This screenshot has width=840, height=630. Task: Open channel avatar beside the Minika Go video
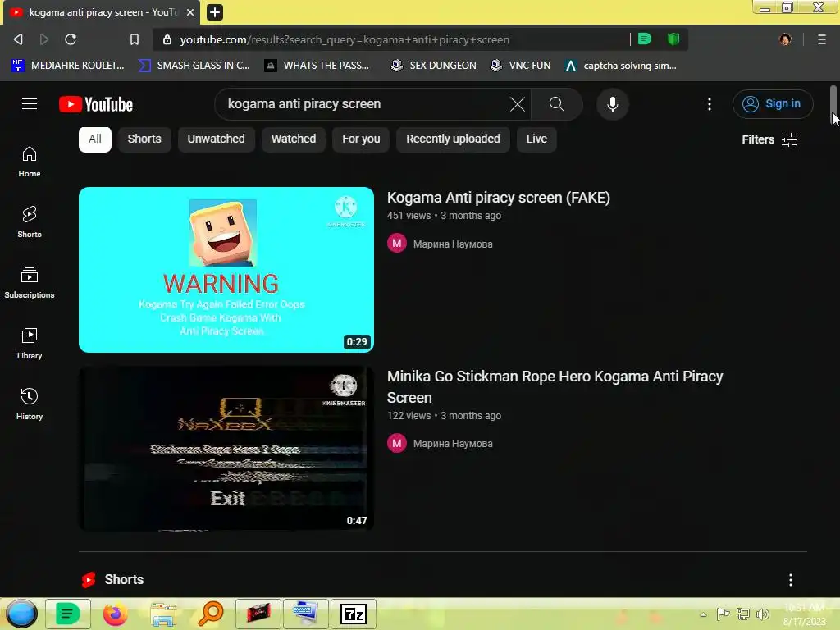click(396, 444)
